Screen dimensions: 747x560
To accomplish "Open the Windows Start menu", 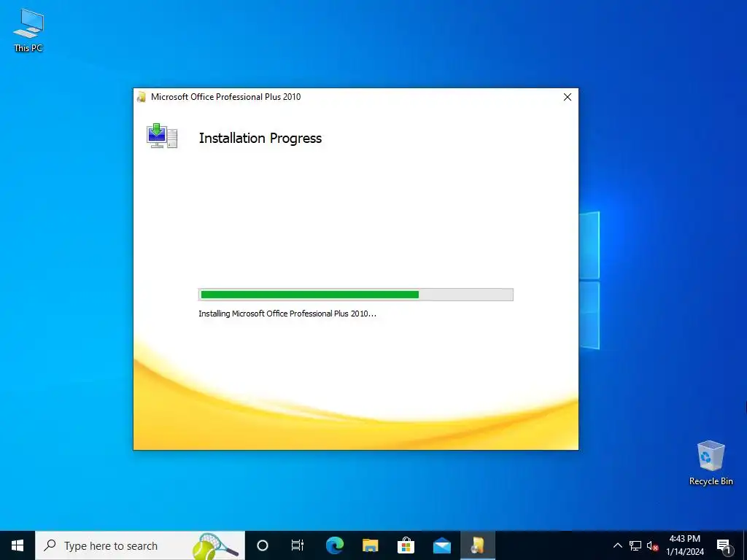I will click(x=18, y=545).
